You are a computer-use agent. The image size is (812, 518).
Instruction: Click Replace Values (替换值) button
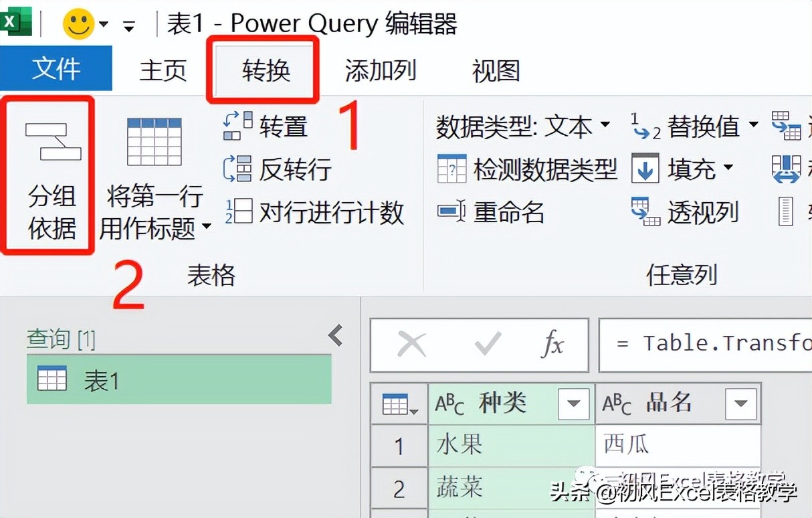(x=686, y=126)
